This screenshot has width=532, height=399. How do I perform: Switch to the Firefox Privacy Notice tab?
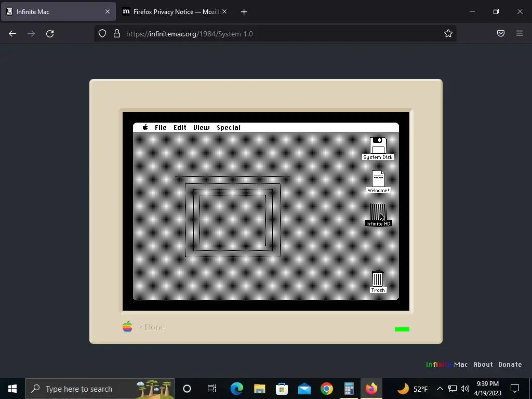pos(175,11)
